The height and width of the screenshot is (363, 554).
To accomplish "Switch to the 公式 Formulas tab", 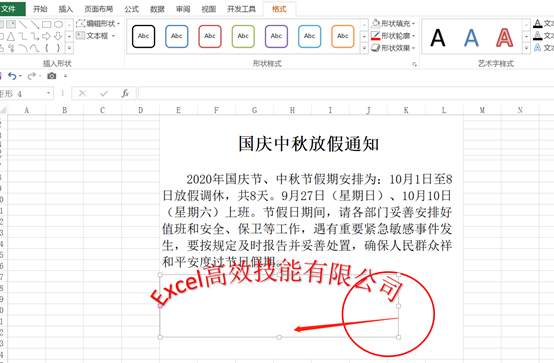I will click(x=131, y=9).
